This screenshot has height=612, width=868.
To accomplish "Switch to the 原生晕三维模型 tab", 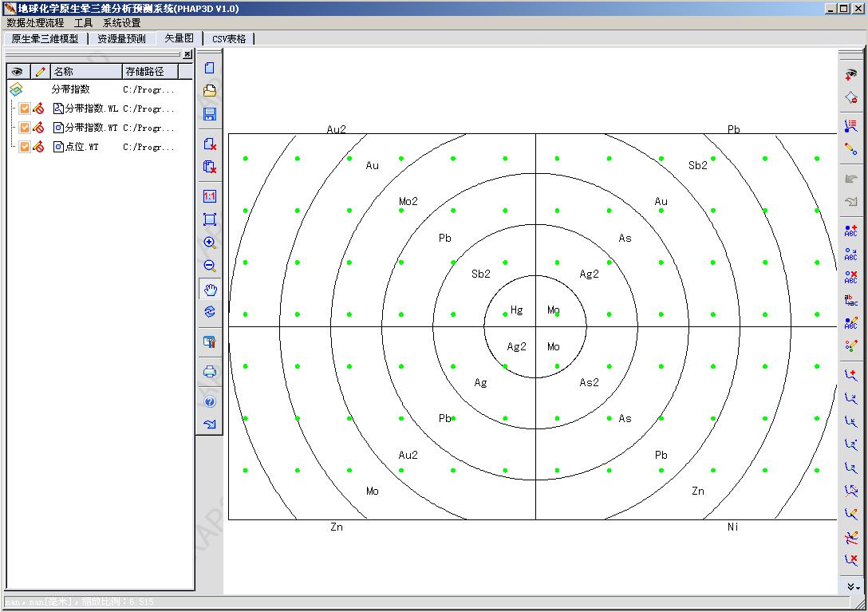I will 45,39.
